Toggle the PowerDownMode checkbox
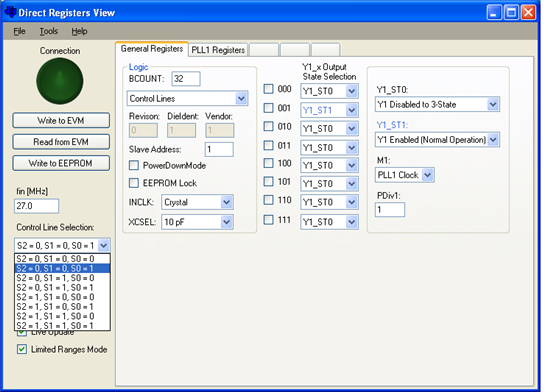Image resolution: width=550 pixels, height=392 pixels. tap(134, 165)
